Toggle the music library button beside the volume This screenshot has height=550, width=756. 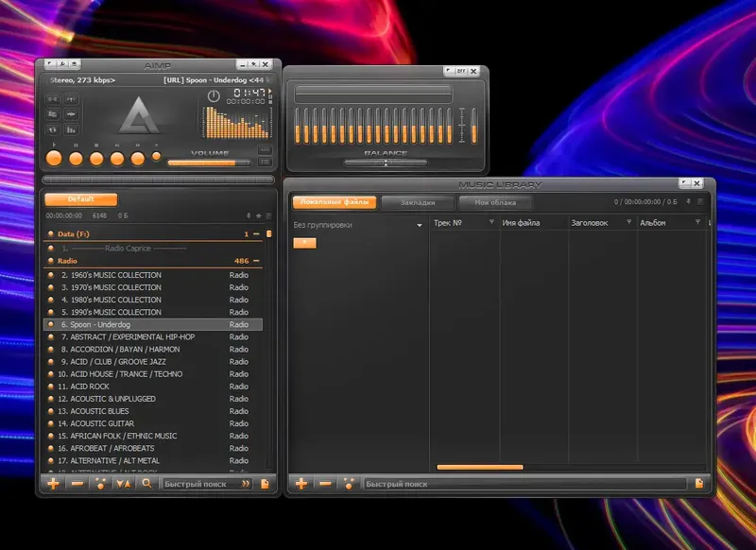point(265,150)
